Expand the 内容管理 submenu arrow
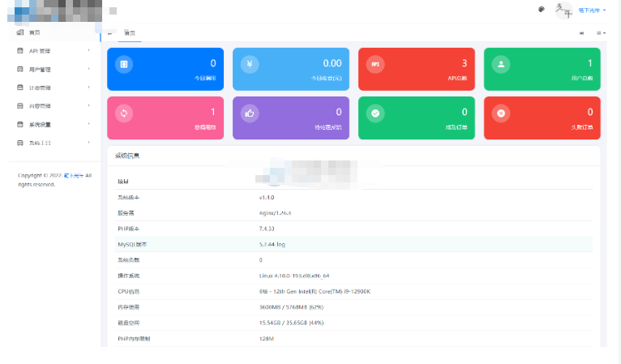This screenshot has height=364, width=621. (88, 105)
